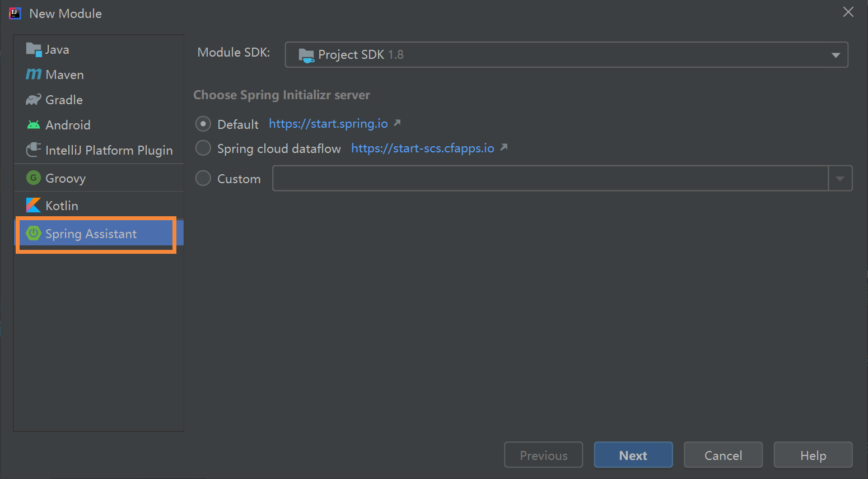This screenshot has width=868, height=479.
Task: Click the Default radio label text
Action: click(238, 124)
